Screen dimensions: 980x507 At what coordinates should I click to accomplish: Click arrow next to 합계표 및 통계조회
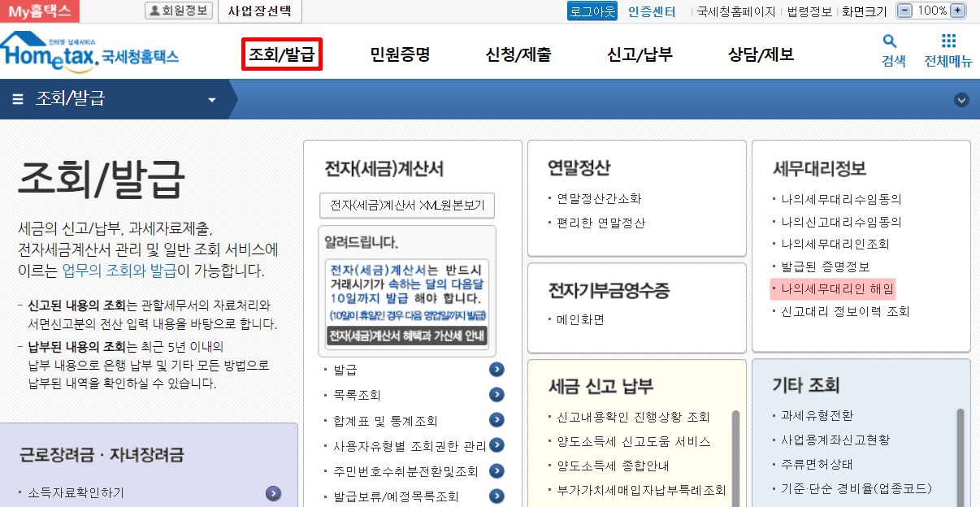tap(497, 420)
